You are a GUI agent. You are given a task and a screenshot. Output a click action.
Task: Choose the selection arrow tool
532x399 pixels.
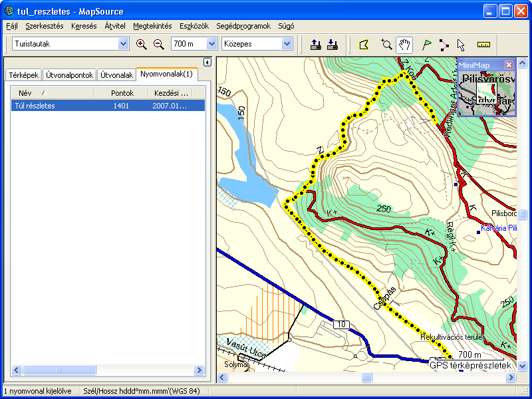pos(461,45)
